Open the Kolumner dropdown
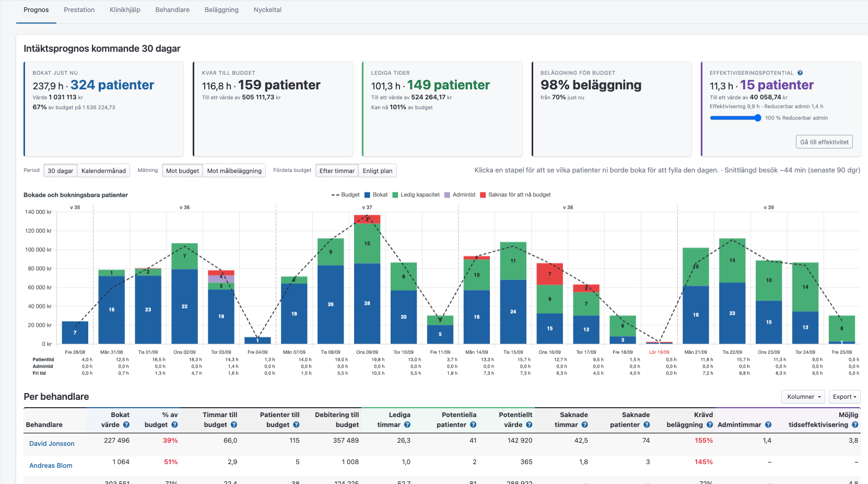The width and height of the screenshot is (868, 484). (803, 397)
